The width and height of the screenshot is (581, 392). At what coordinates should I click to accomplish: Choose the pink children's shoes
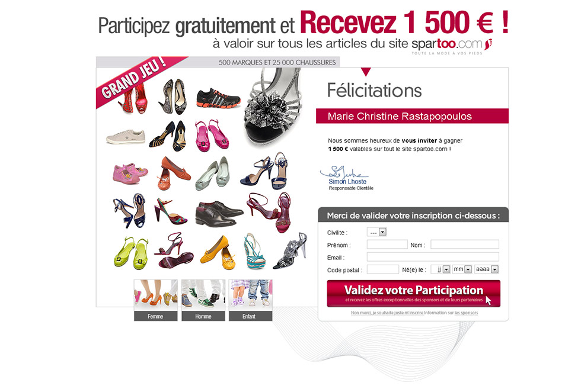click(x=130, y=173)
